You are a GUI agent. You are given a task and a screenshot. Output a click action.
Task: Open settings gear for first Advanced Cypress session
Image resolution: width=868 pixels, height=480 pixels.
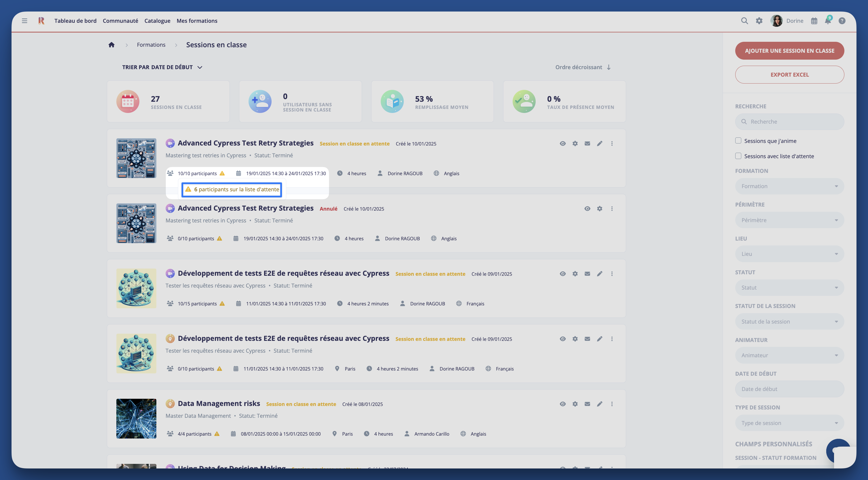[x=575, y=143]
